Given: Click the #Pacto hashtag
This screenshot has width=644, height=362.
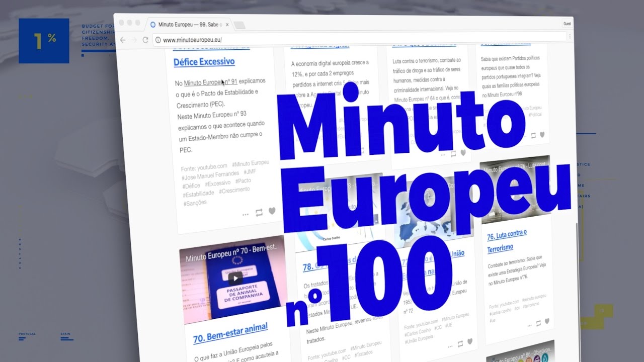Looking at the screenshot, I should click(x=243, y=180).
